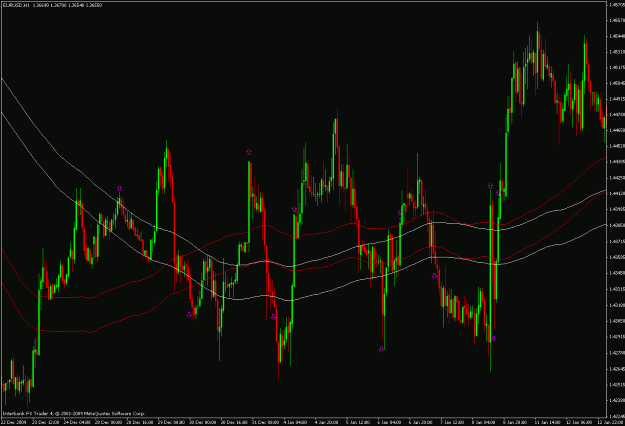Click the 1.4371 price scale label

click(617, 241)
